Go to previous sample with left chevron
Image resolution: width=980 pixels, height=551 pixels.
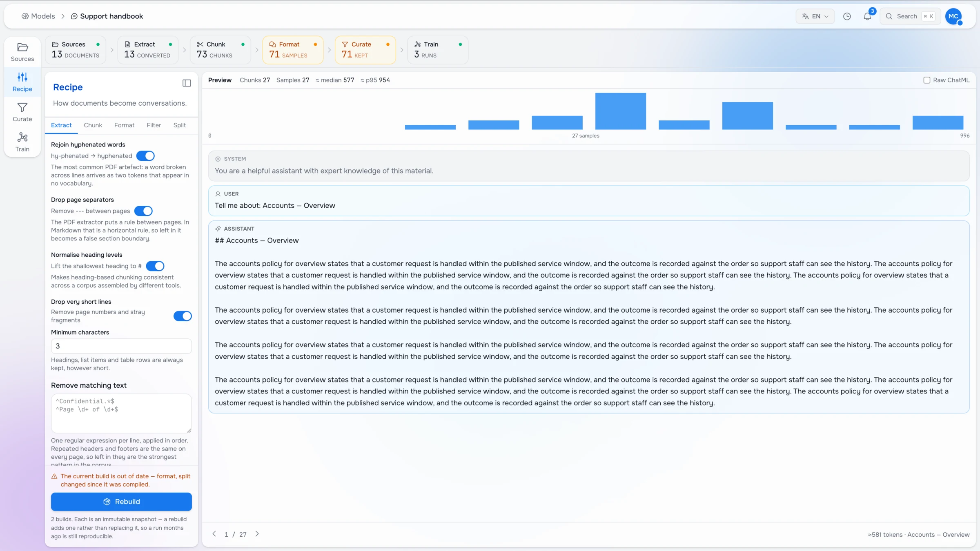click(x=214, y=534)
